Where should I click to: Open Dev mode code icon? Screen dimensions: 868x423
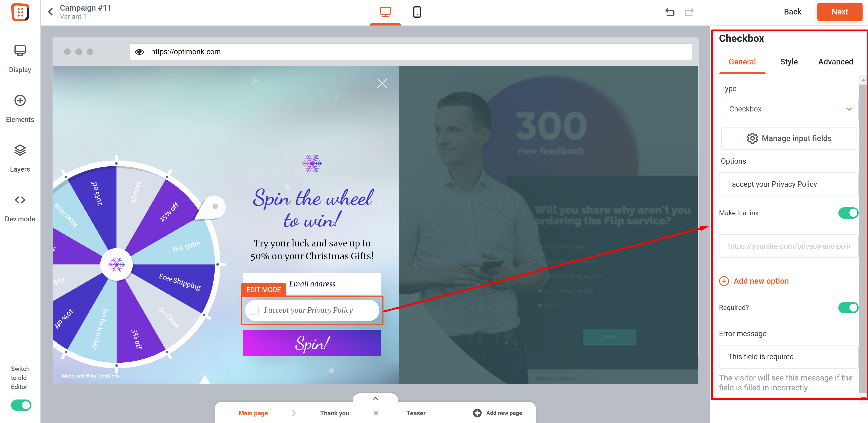pos(20,200)
